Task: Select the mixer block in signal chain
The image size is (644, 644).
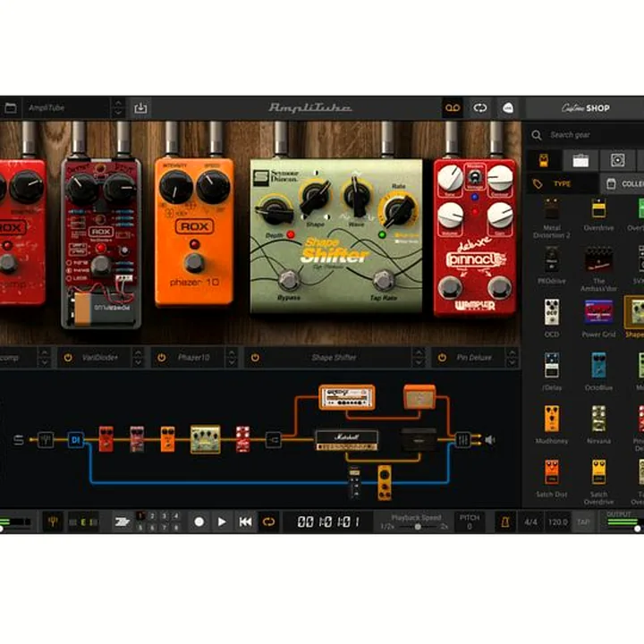Action: pos(463,440)
